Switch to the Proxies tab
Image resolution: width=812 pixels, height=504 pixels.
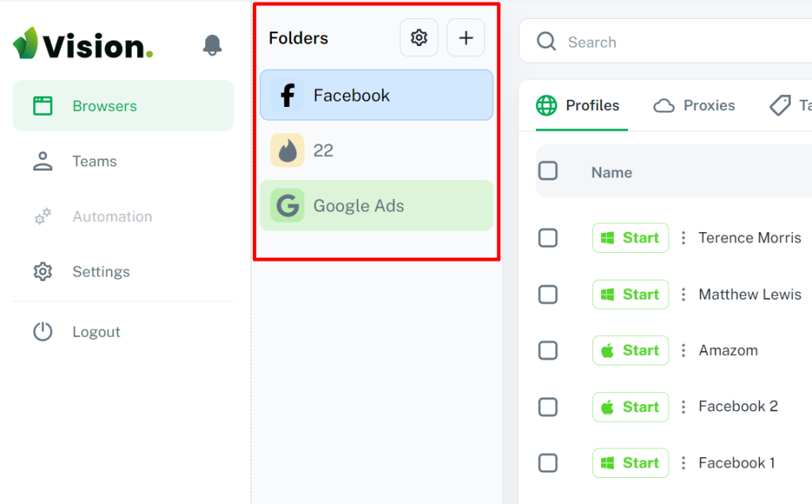694,105
